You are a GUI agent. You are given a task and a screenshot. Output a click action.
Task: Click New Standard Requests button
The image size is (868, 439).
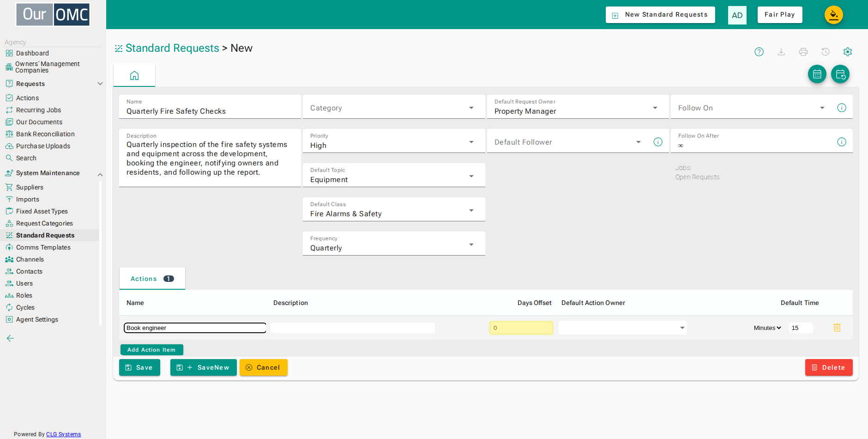(660, 15)
